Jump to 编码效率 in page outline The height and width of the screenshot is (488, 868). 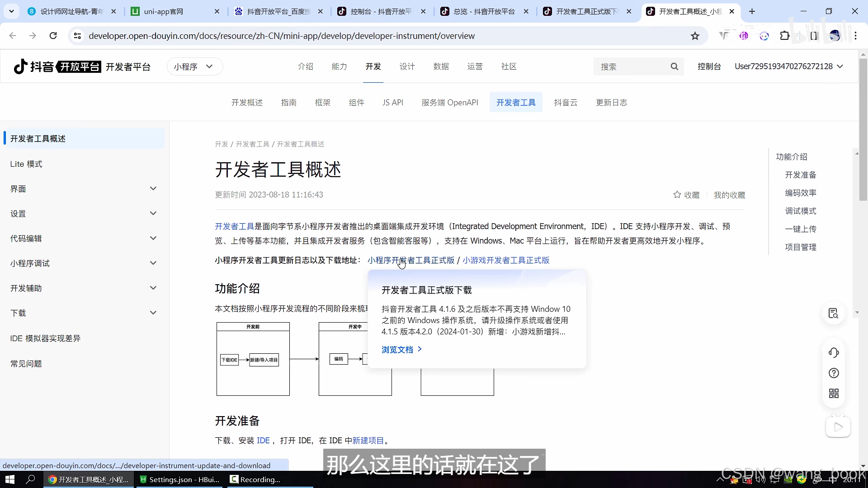[x=801, y=193]
